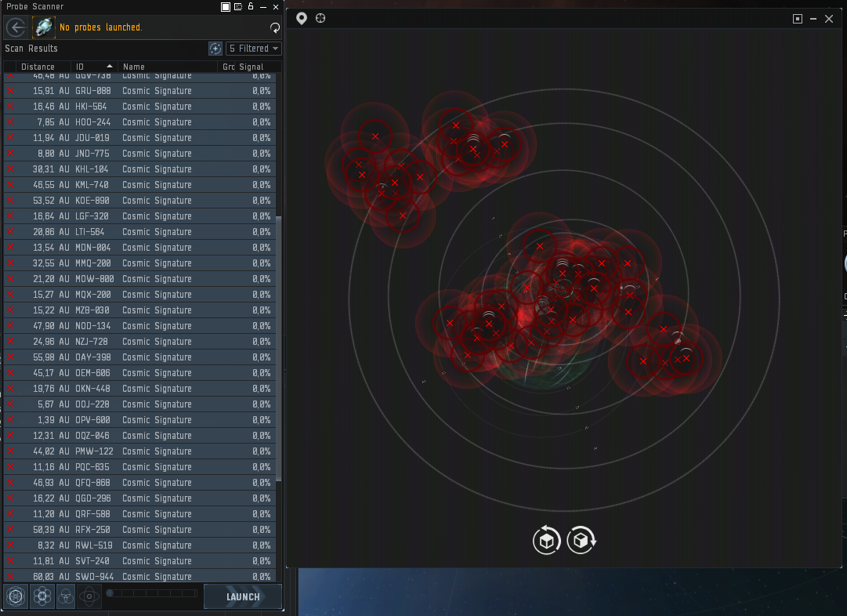This screenshot has height=616, width=847.
Task: Open the '5 Filtered' dropdown
Action: point(254,49)
